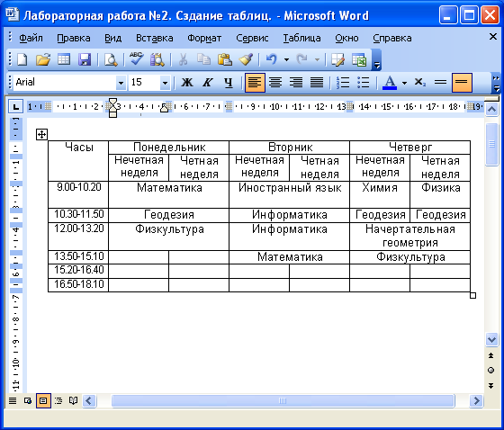Open the Формат menu
Screen dimensions: 504x430
coord(204,38)
